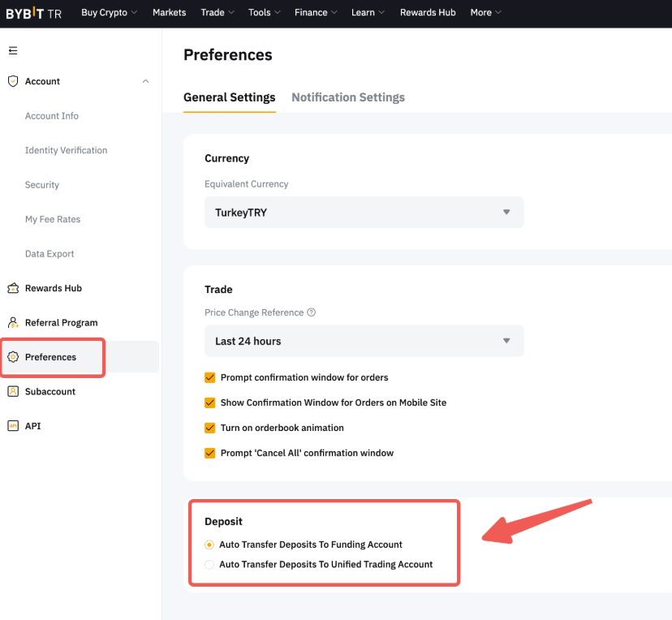Open the Equivalent Currency TurkeyTRY dropdown
Screen dimensions: 672x620
(x=364, y=212)
